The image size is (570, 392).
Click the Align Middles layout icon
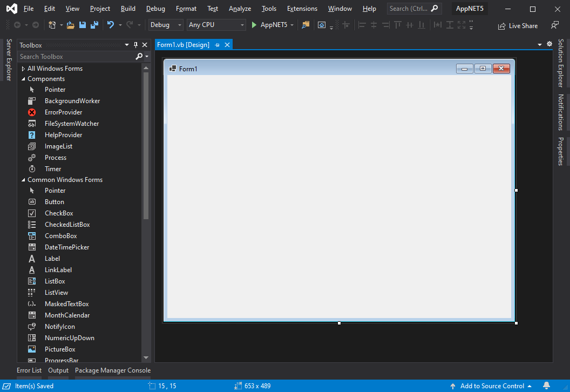pyautogui.click(x=410, y=25)
